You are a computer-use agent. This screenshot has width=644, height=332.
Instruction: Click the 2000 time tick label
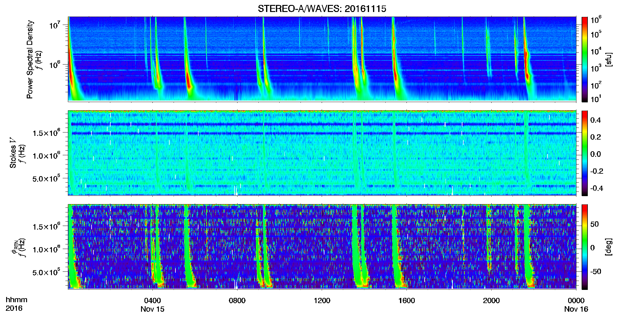click(491, 301)
